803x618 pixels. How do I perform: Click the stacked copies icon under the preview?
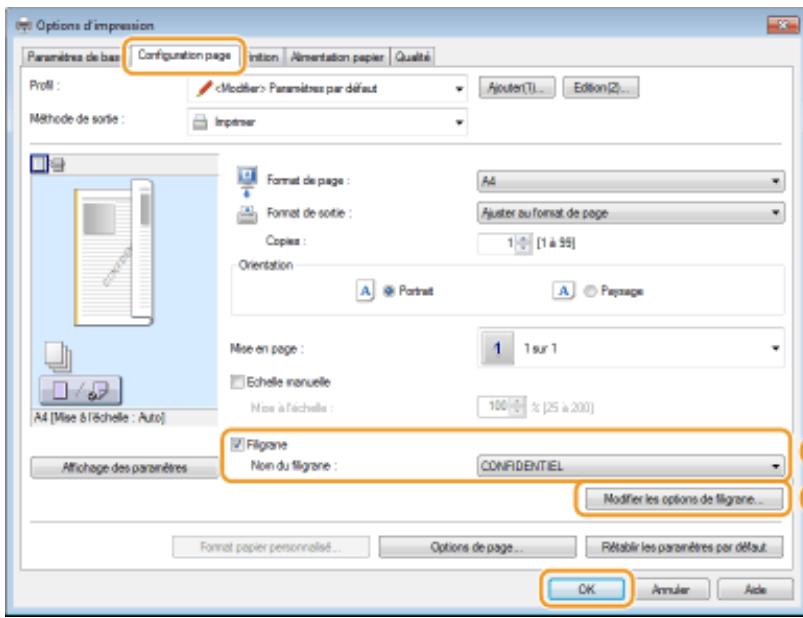[x=58, y=356]
